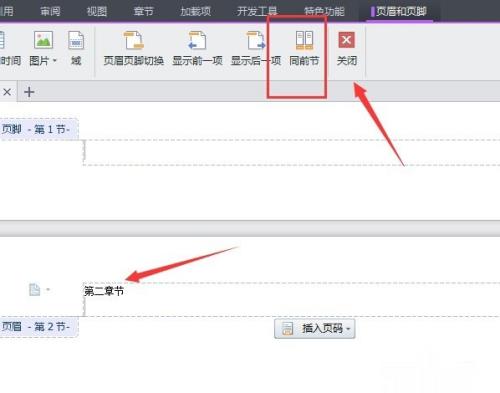Click 显示前一项 to show previous item
500x393 pixels.
tap(197, 48)
